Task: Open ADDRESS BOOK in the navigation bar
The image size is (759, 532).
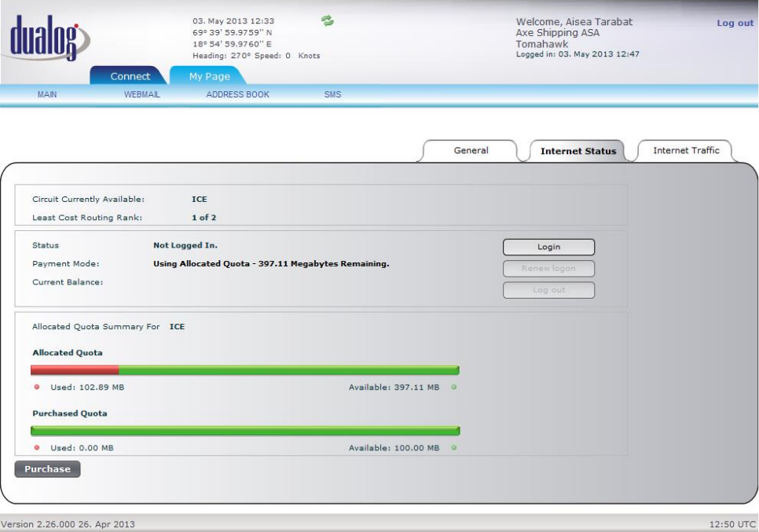Action: point(237,94)
